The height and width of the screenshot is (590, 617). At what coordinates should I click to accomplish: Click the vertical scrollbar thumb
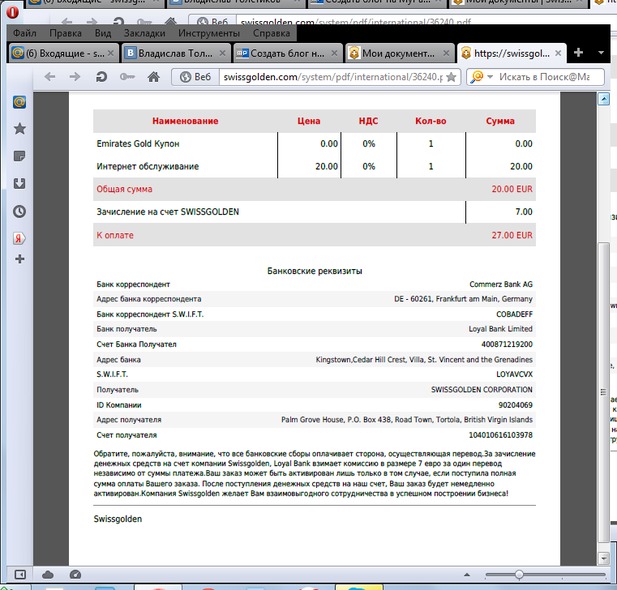604,392
